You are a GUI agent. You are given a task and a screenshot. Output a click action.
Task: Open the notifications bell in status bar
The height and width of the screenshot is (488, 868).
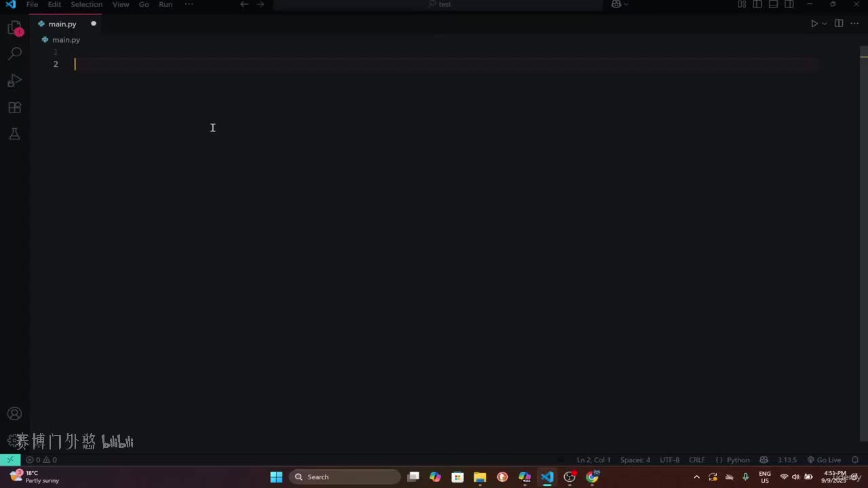pos(855,460)
